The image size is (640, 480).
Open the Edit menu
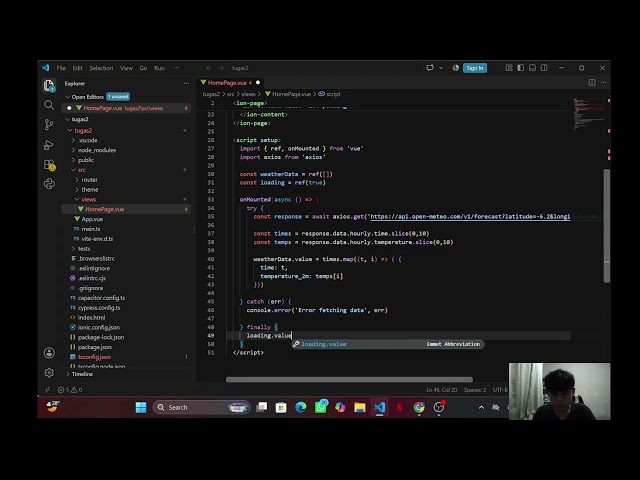coord(78,68)
